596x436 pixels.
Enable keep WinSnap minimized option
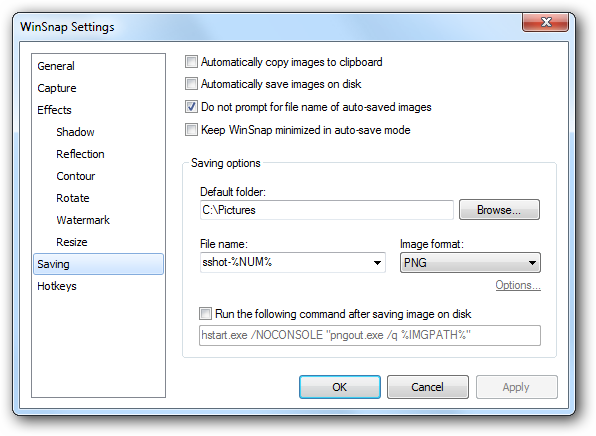click(191, 130)
